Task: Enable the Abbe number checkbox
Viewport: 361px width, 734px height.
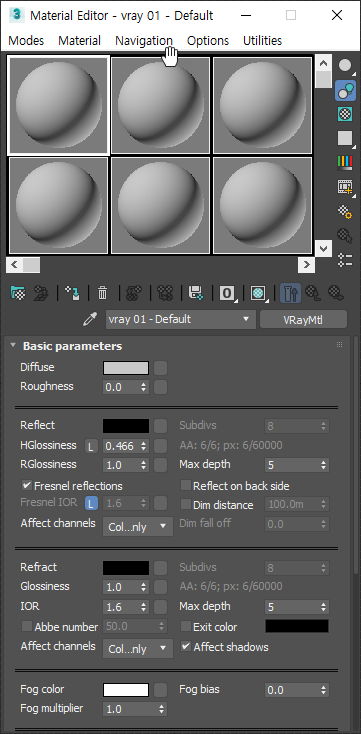Action: click(x=27, y=626)
